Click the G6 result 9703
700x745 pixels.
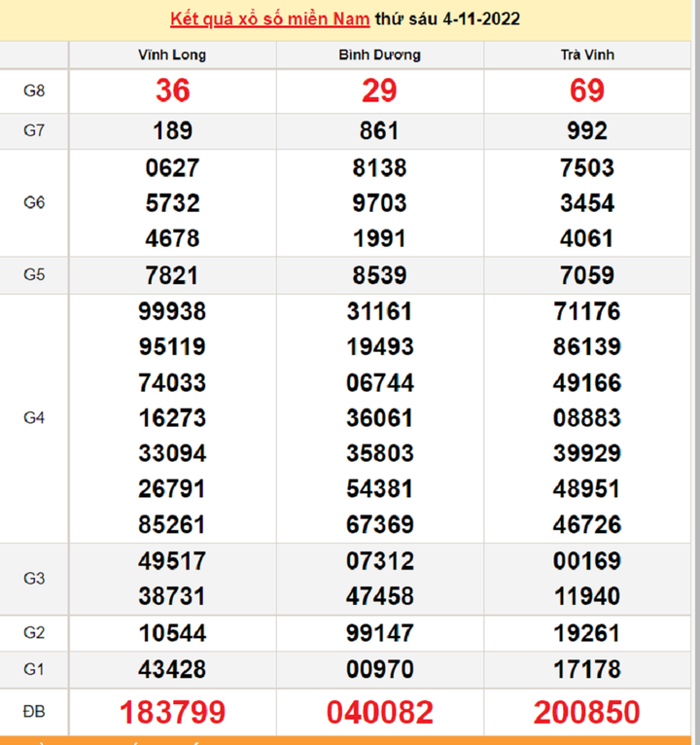tap(379, 203)
